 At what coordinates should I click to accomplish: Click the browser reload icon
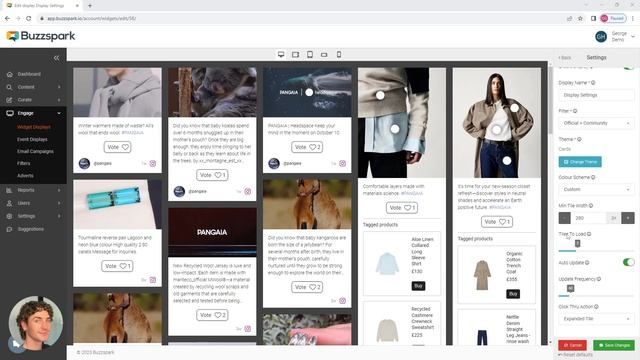tap(29, 18)
